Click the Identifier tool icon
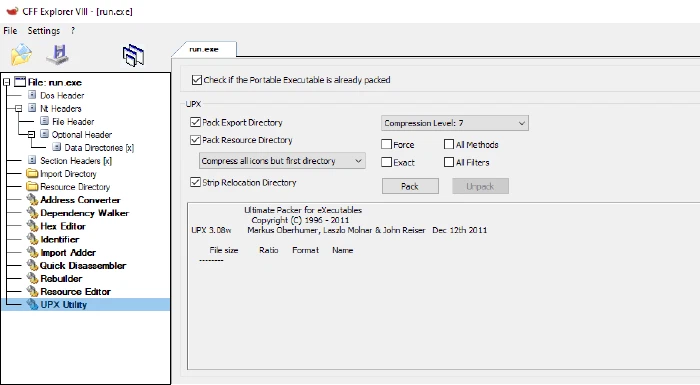This screenshot has width=700, height=385. coord(33,239)
